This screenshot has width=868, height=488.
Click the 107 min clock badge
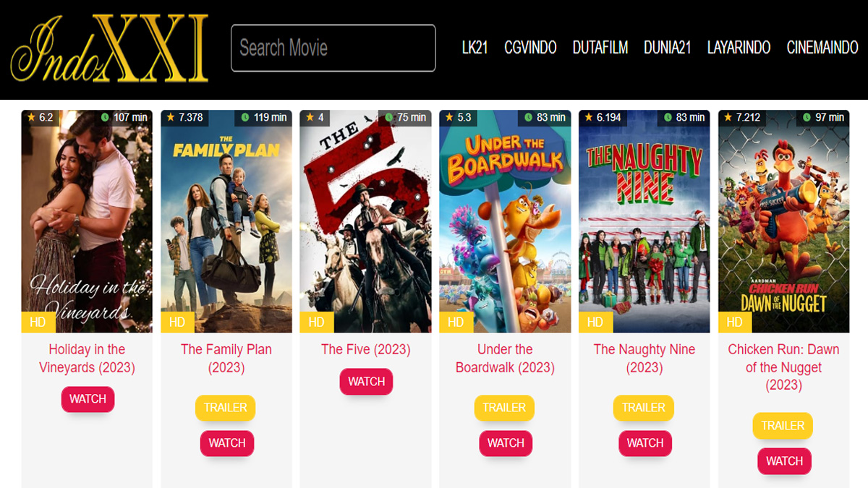[124, 117]
